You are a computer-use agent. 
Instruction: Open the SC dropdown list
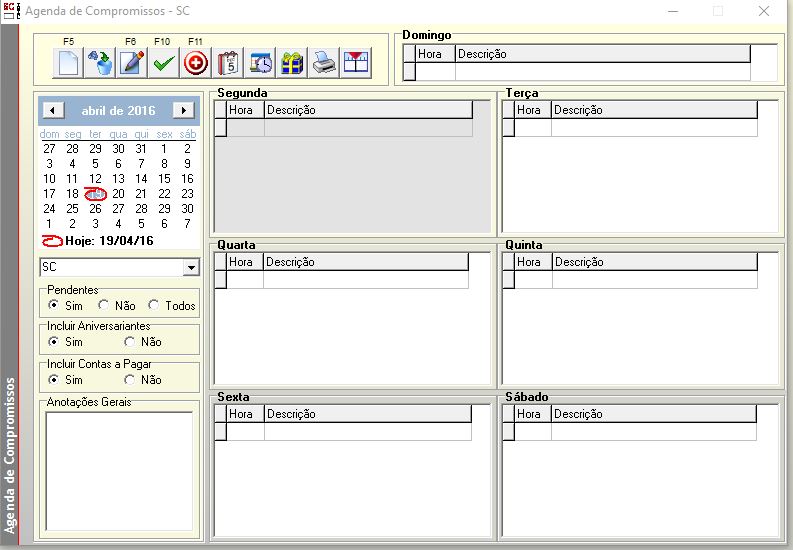point(191,268)
